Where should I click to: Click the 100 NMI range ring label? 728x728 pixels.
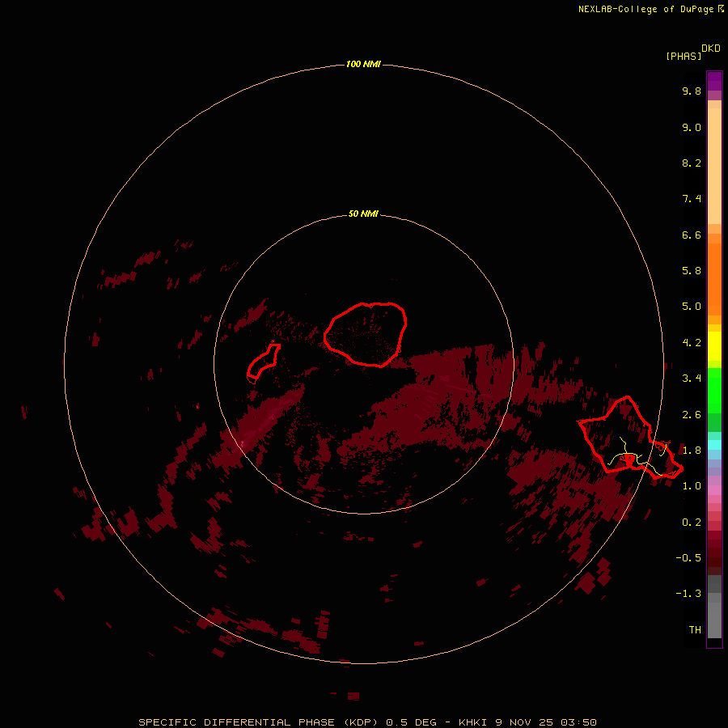click(363, 64)
